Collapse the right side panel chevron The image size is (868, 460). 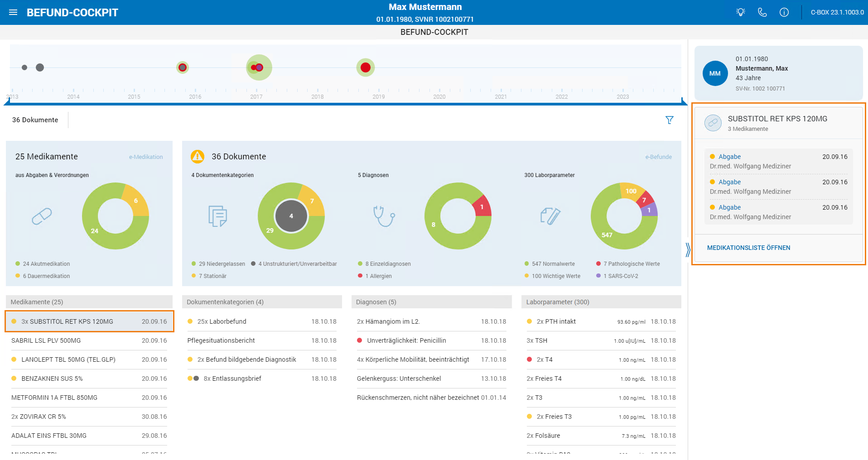688,249
